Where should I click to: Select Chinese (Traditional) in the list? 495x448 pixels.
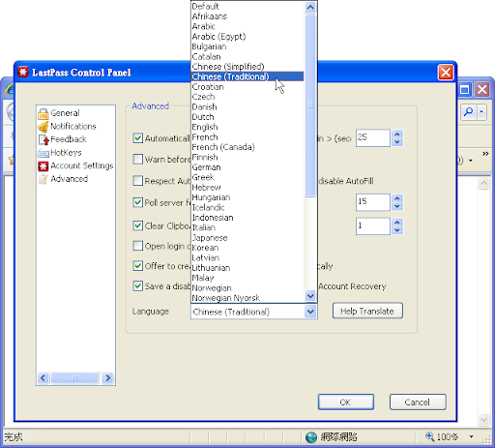point(247,76)
